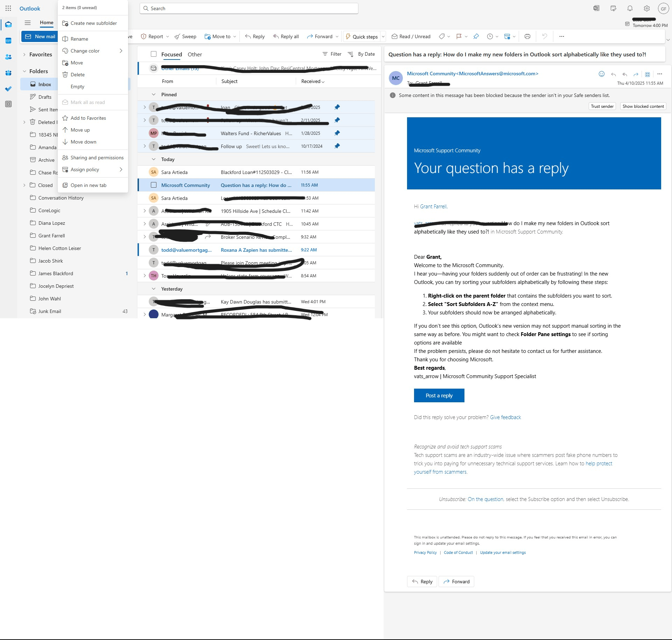This screenshot has height=640, width=672.
Task: Switch to the Other inbox tab
Action: click(x=195, y=54)
